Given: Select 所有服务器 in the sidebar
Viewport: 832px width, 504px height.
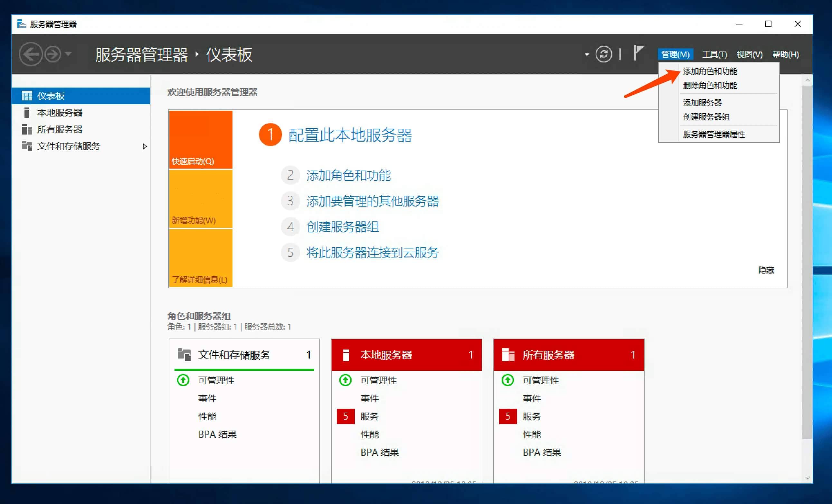Looking at the screenshot, I should click(81, 129).
